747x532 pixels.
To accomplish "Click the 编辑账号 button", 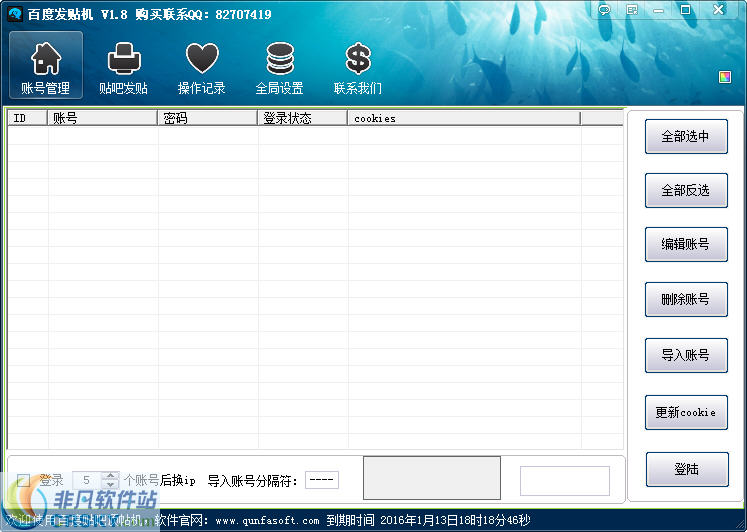I will pos(686,244).
